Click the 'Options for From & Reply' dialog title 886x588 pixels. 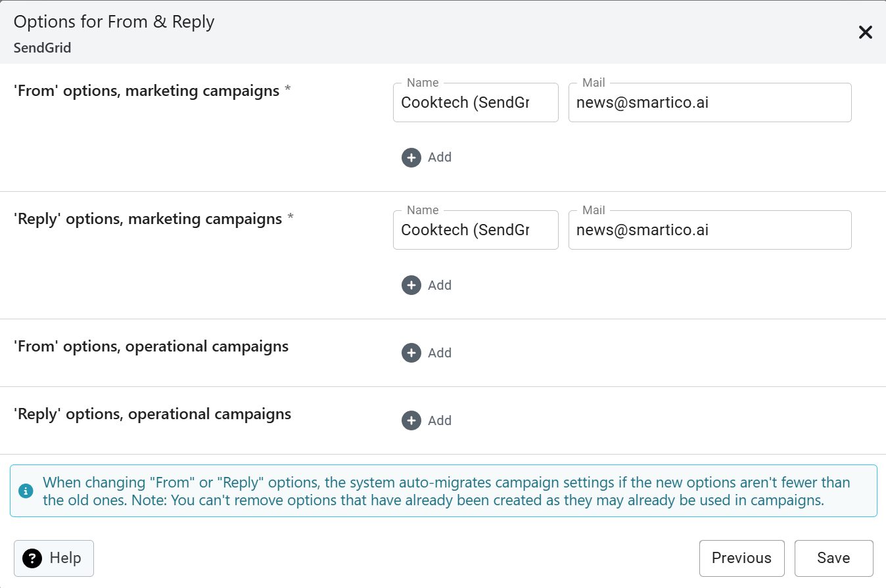114,22
